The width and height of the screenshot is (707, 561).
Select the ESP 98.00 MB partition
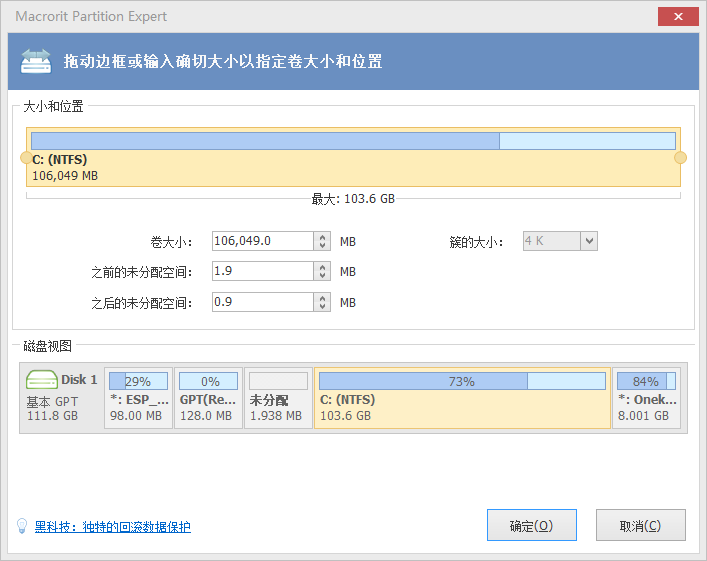pyautogui.click(x=138, y=398)
